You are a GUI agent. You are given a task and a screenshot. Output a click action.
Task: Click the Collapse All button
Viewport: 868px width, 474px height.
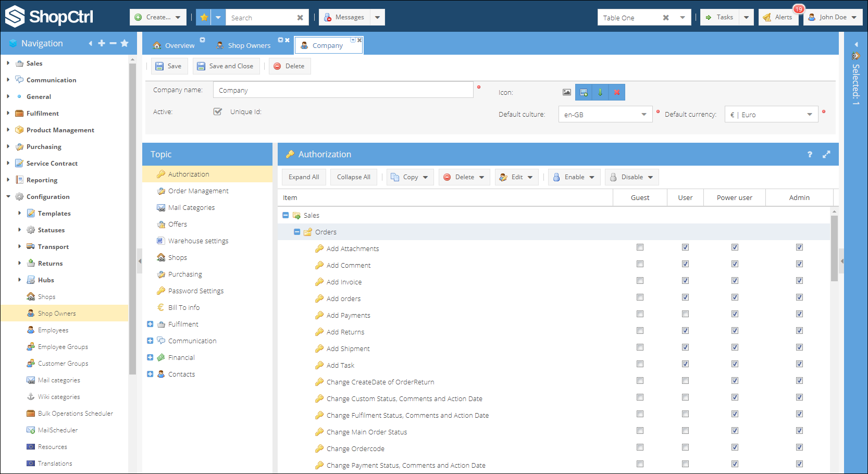354,177
